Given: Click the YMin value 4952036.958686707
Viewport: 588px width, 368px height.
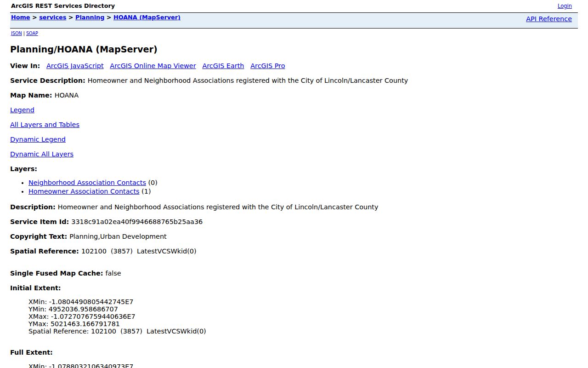Looking at the screenshot, I should click(83, 309).
